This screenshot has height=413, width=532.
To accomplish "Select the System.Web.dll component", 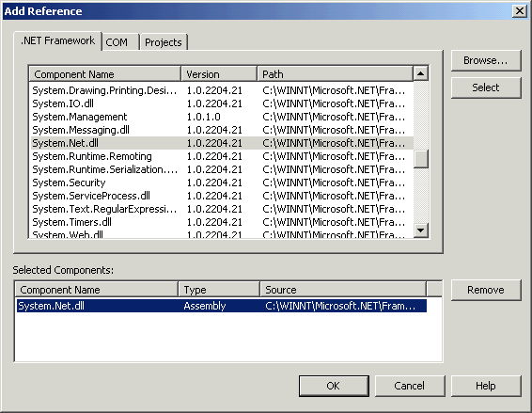I will pos(222,234).
